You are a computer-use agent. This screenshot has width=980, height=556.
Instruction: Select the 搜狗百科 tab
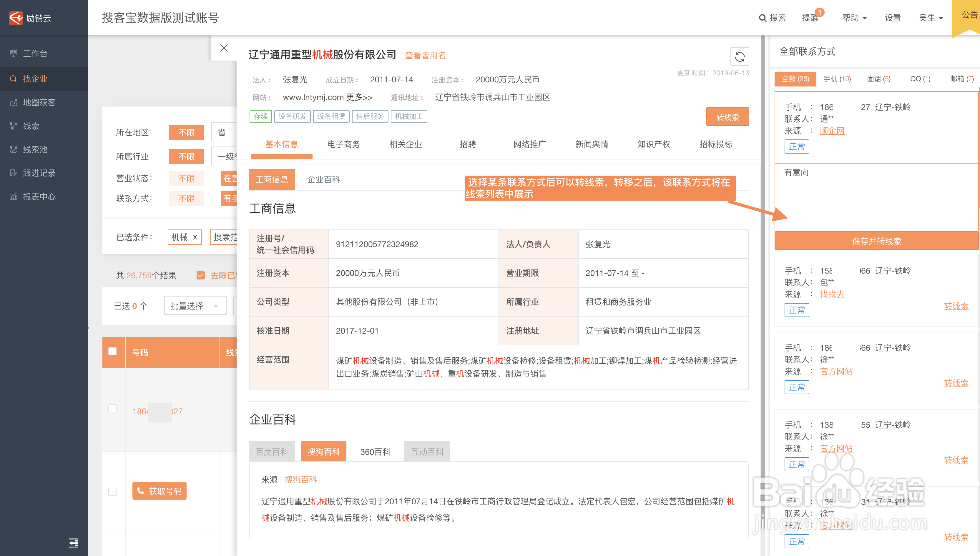pos(323,452)
